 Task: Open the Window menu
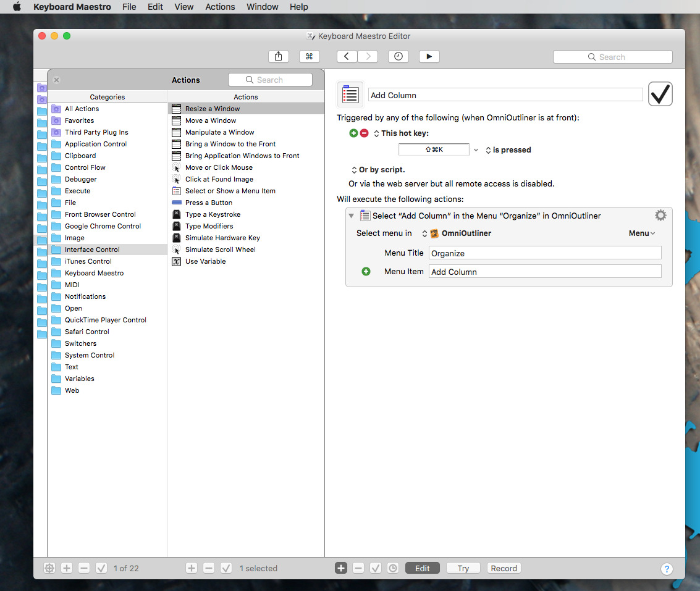pos(263,7)
